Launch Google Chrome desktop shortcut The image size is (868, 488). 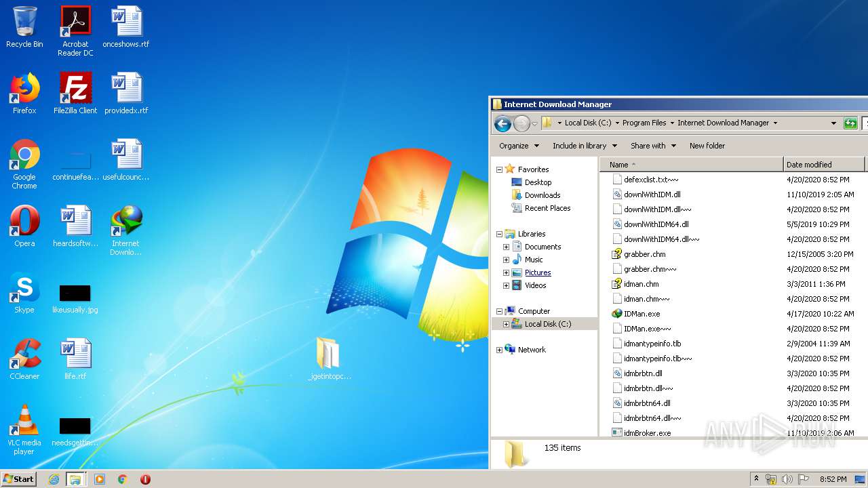[x=24, y=164]
